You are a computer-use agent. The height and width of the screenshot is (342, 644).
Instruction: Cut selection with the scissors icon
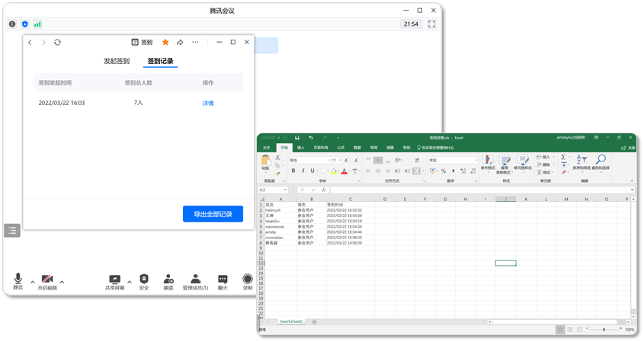[278, 158]
